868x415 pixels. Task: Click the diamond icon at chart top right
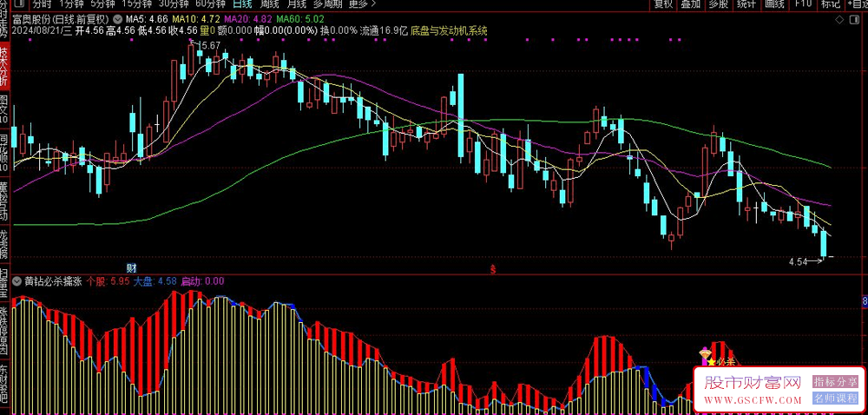point(839,20)
